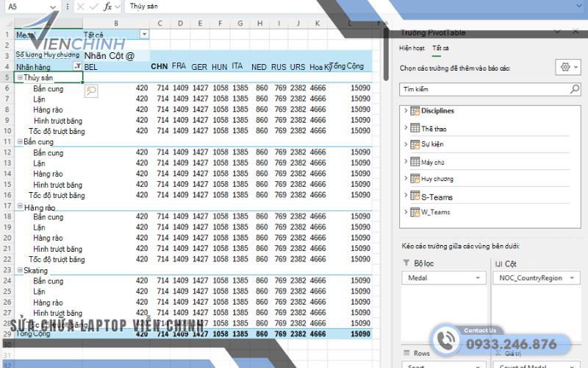Expand the Thể thao table fields

point(406,127)
